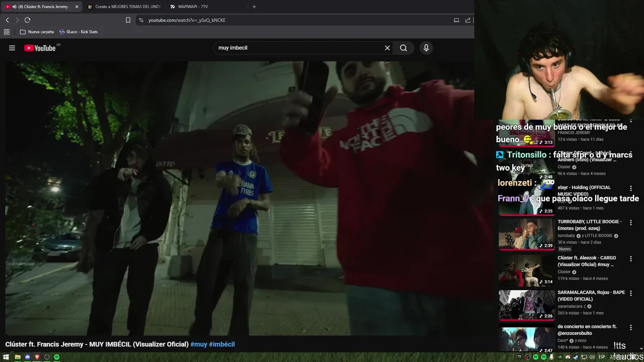Open the saramalacara channel name
This screenshot has height=362, width=644.
coord(572,306)
